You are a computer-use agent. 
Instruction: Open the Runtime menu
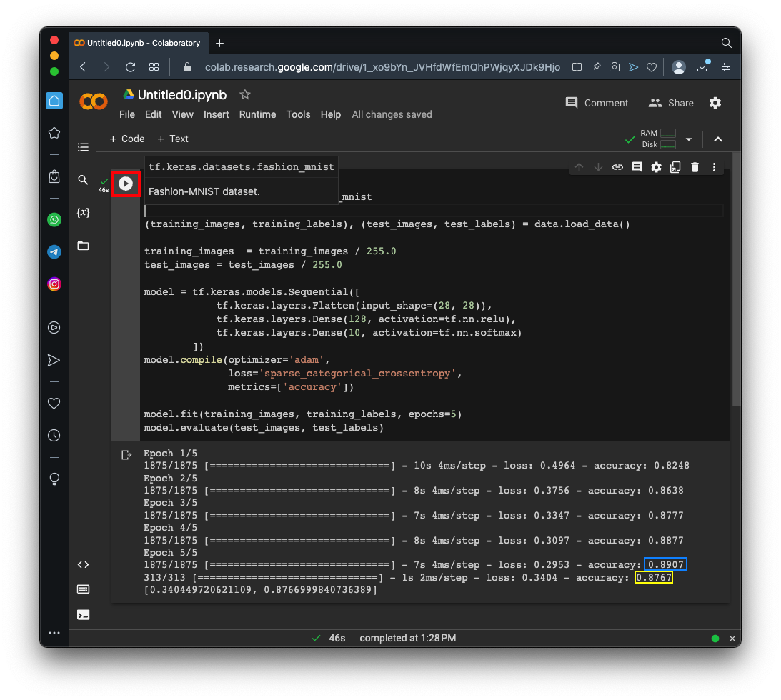tap(257, 114)
